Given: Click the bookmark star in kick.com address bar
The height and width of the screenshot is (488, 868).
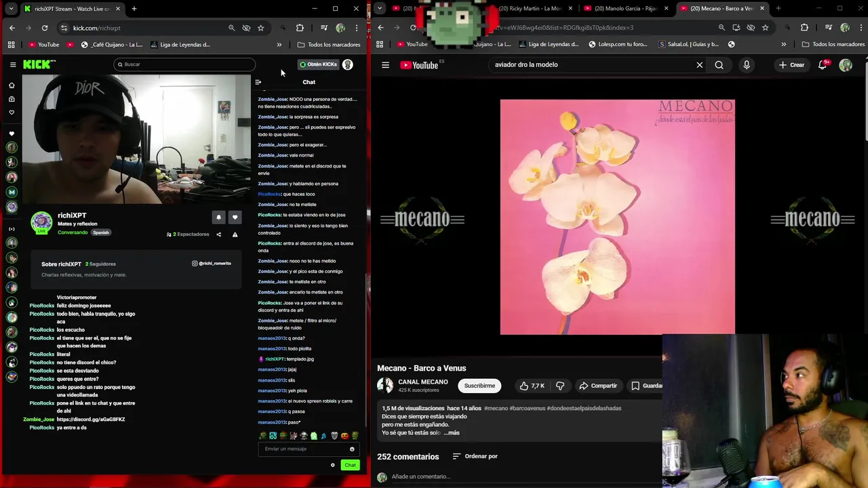Looking at the screenshot, I should [261, 28].
